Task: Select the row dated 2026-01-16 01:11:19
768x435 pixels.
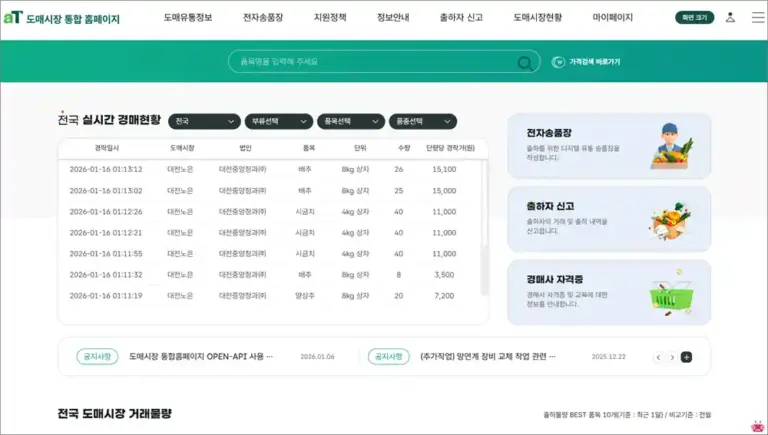Action: click(x=269, y=296)
